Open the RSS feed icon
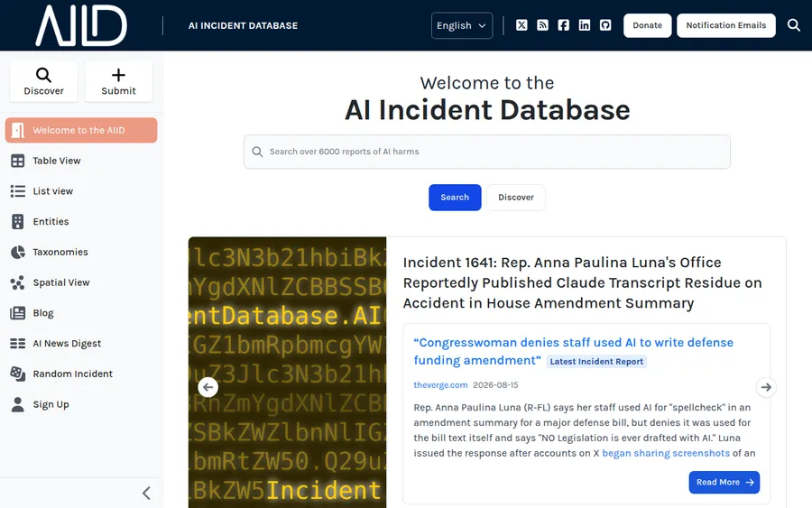 coord(543,25)
